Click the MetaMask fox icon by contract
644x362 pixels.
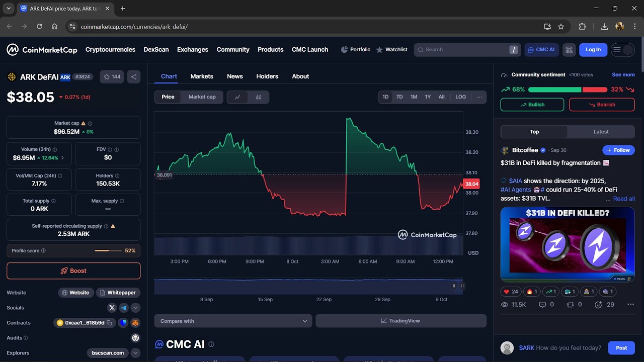coord(135,323)
